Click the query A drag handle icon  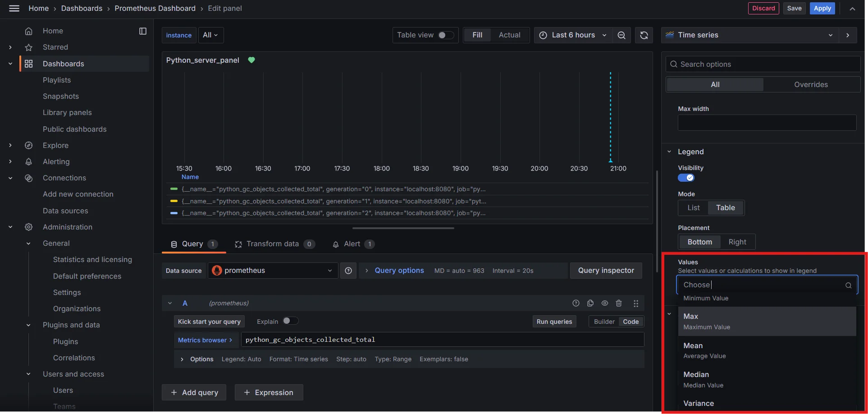click(636, 303)
